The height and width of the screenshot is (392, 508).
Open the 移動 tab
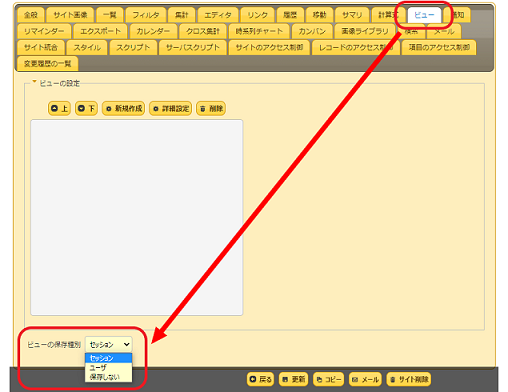(x=319, y=15)
